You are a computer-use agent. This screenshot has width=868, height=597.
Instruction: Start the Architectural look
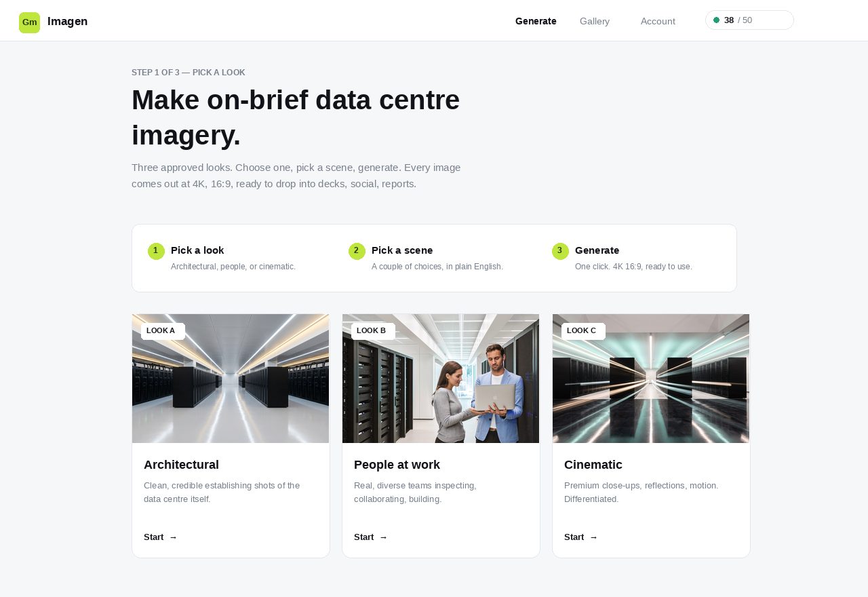click(x=161, y=537)
